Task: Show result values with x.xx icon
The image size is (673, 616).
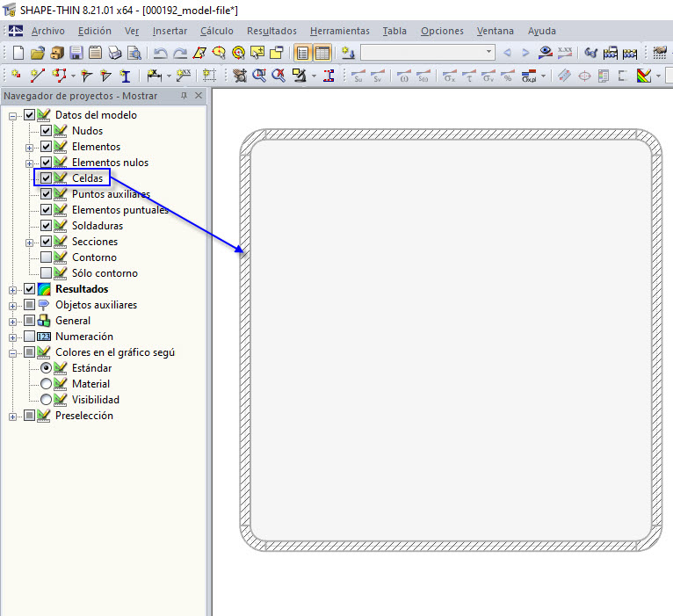Action: 565,53
